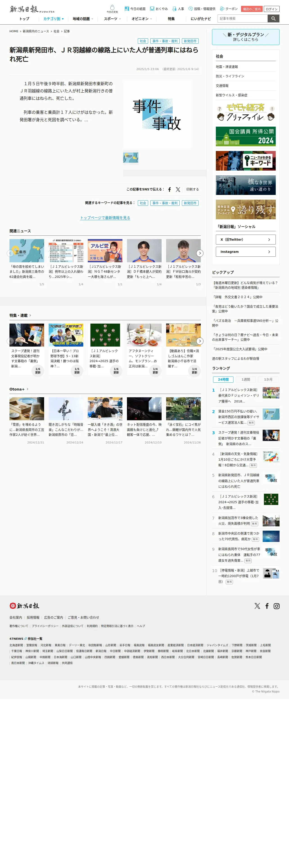
Task: Open 語り残す war archive banner
Action: click(x=246, y=209)
